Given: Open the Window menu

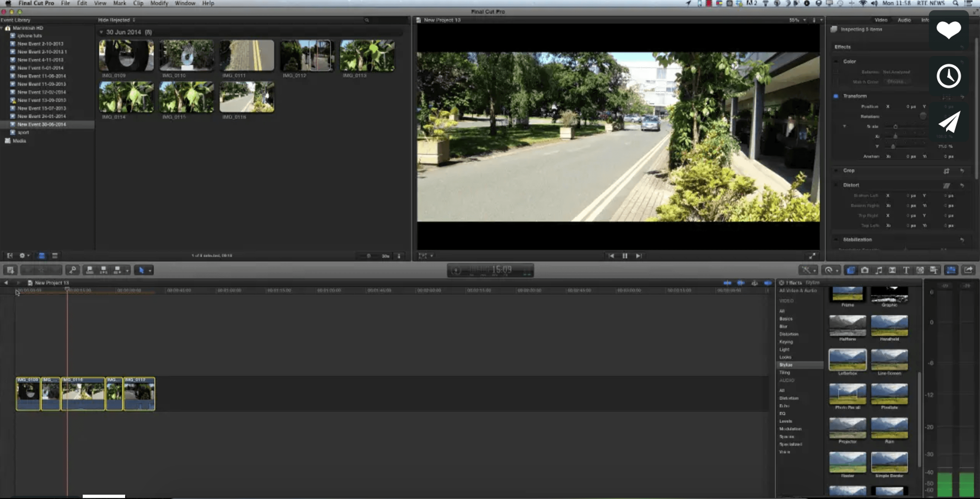Looking at the screenshot, I should 185,3.
